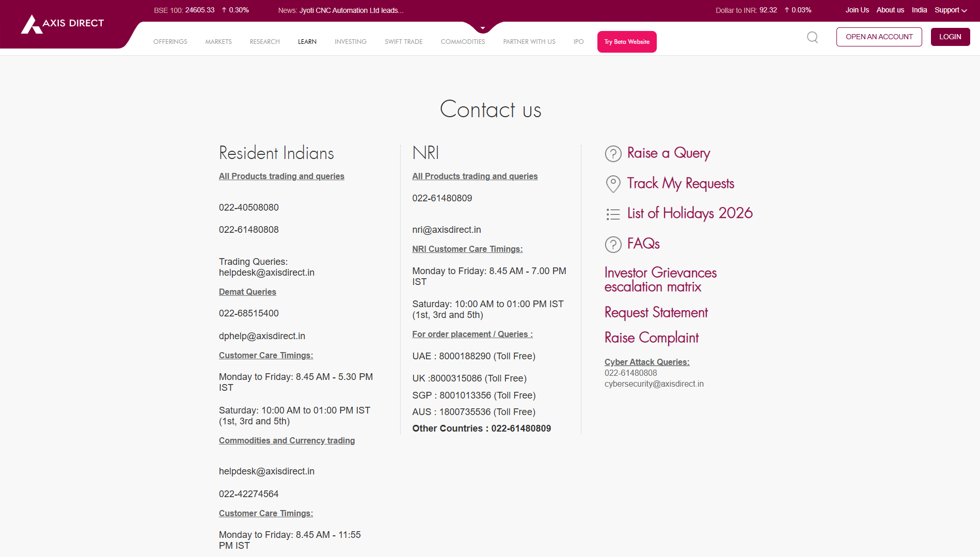Image resolution: width=980 pixels, height=557 pixels.
Task: Click the cybersecurity@axisdirect.in email
Action: pos(654,384)
